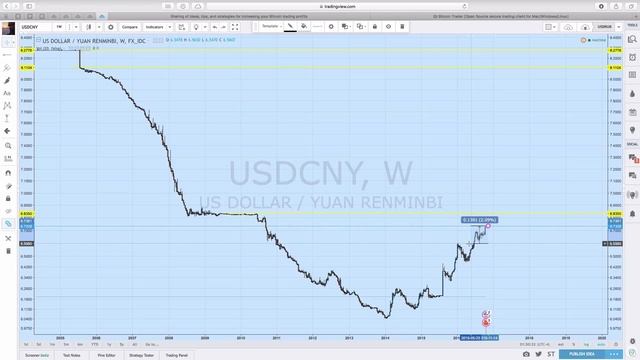Open the Indicators menu

point(155,27)
